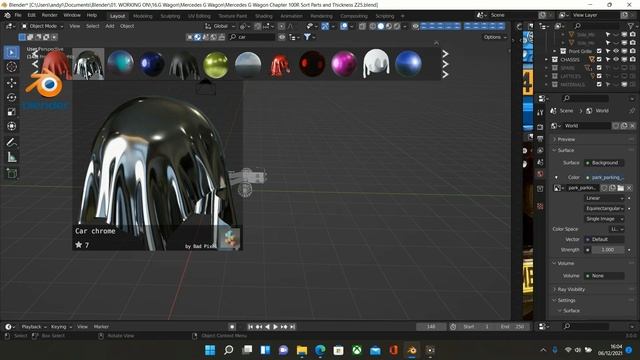Click the asset search field containing car
Viewport: 640px width, 360px height.
click(x=252, y=37)
